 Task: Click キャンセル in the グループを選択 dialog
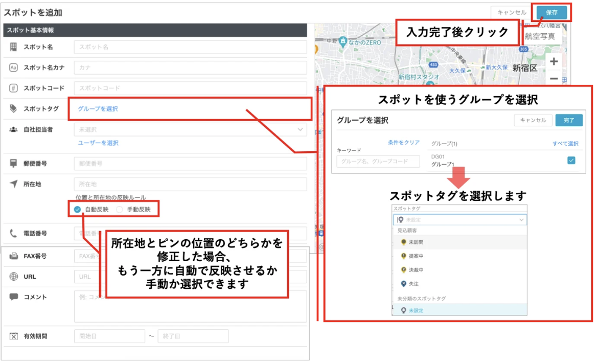point(533,120)
